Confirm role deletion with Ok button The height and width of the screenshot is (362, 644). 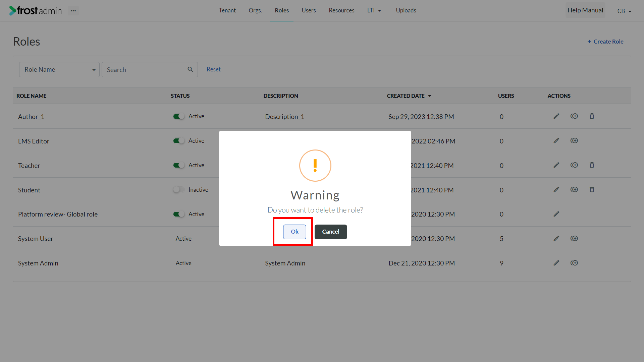(x=294, y=232)
